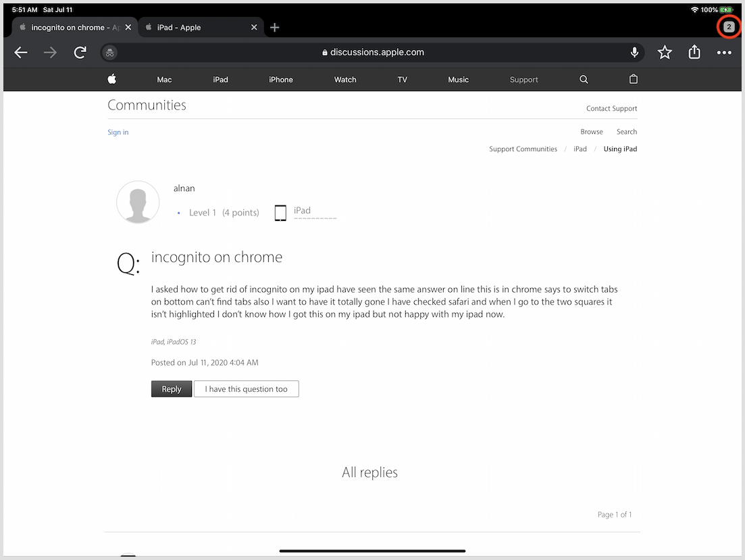The height and width of the screenshot is (560, 745).
Task: Open iPad in Apple navigation
Action: coord(220,80)
